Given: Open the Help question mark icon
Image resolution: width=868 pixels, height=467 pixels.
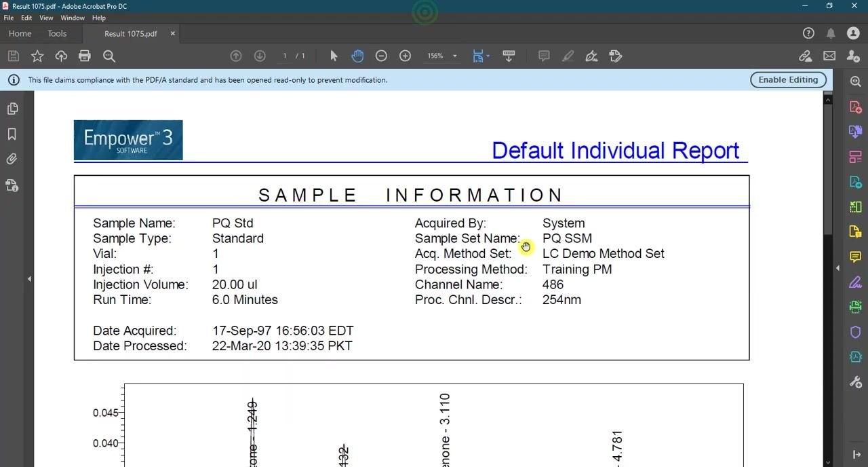Looking at the screenshot, I should tap(808, 33).
